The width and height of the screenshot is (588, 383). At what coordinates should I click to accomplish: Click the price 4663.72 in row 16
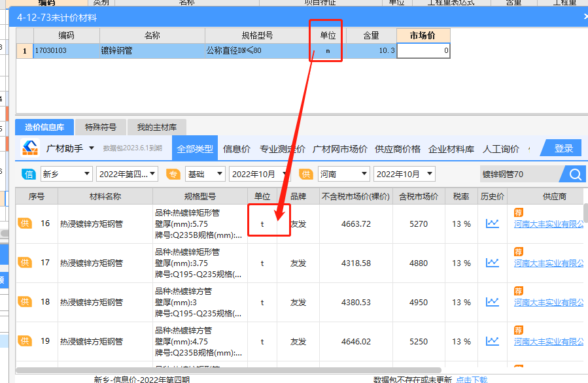pos(356,224)
